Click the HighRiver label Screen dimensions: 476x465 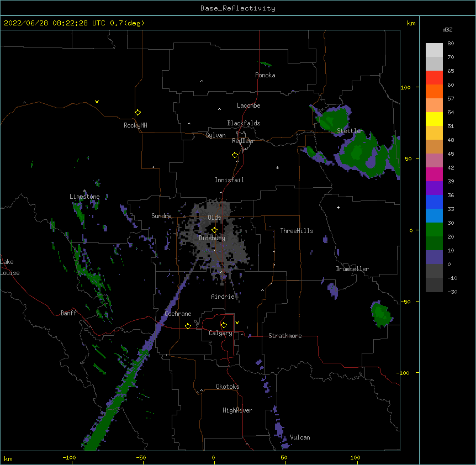pos(237,410)
